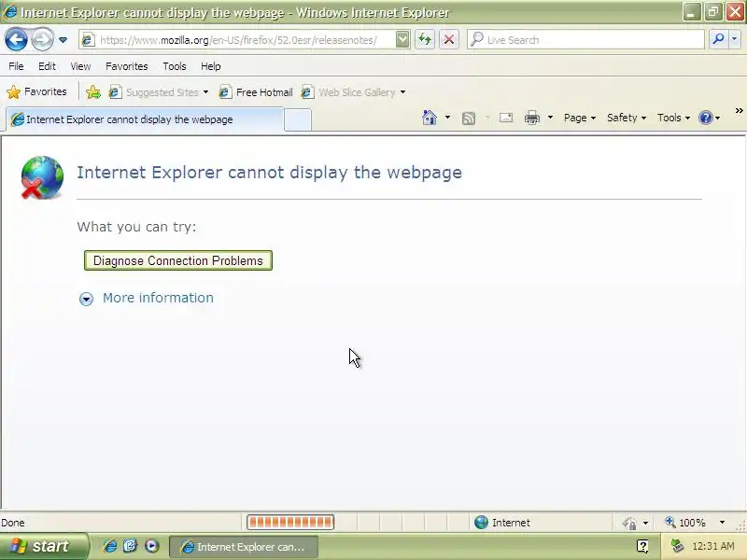The height and width of the screenshot is (560, 747).
Task: Click the Done status text
Action: (13, 523)
